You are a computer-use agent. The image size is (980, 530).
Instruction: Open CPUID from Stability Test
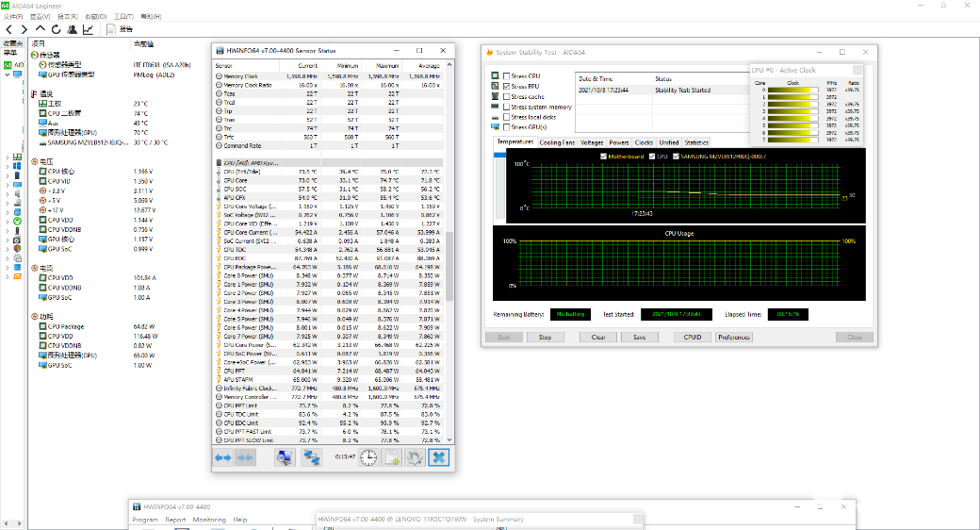click(693, 338)
